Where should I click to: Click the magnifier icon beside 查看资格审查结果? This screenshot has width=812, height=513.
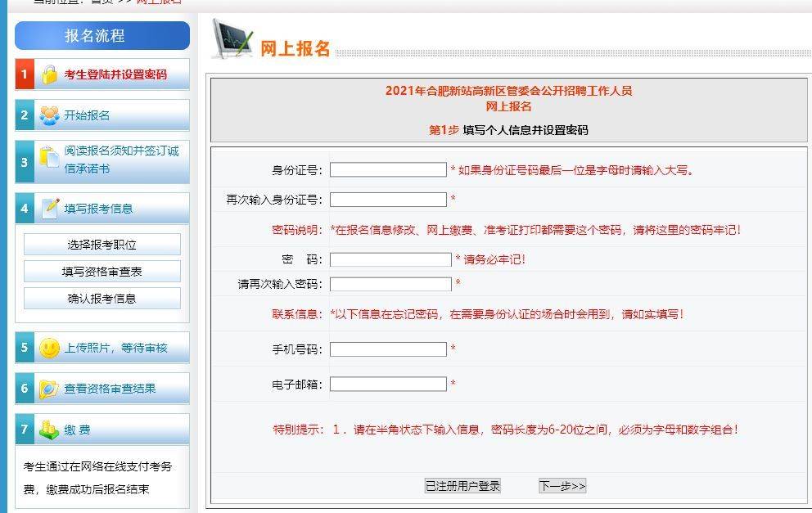point(50,389)
